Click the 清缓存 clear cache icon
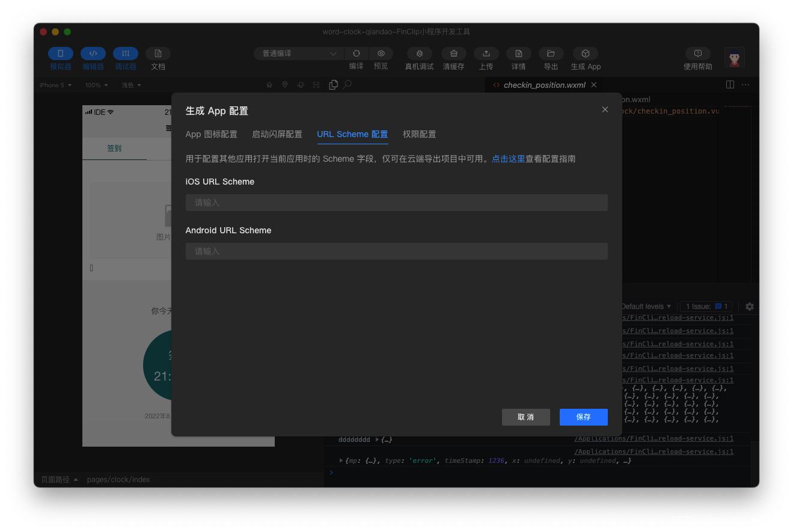The width and height of the screenshot is (793, 532). click(x=454, y=54)
